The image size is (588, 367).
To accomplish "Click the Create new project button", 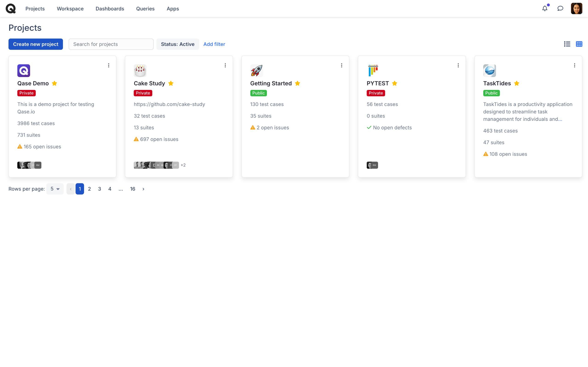I will coord(36,44).
